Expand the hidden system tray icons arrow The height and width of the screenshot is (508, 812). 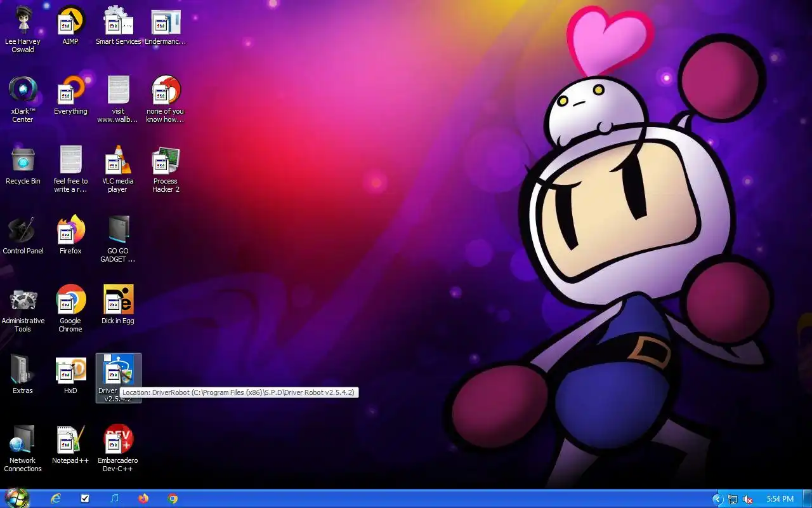(717, 499)
